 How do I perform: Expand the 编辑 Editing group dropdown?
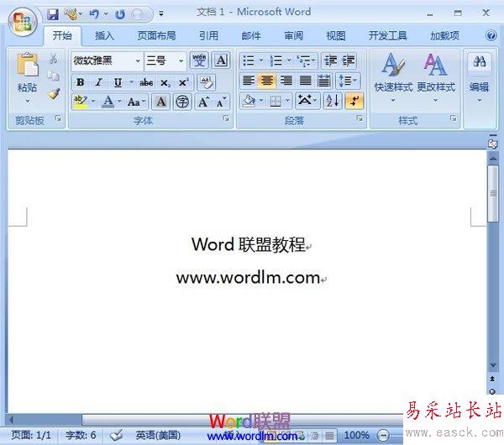coord(480,101)
